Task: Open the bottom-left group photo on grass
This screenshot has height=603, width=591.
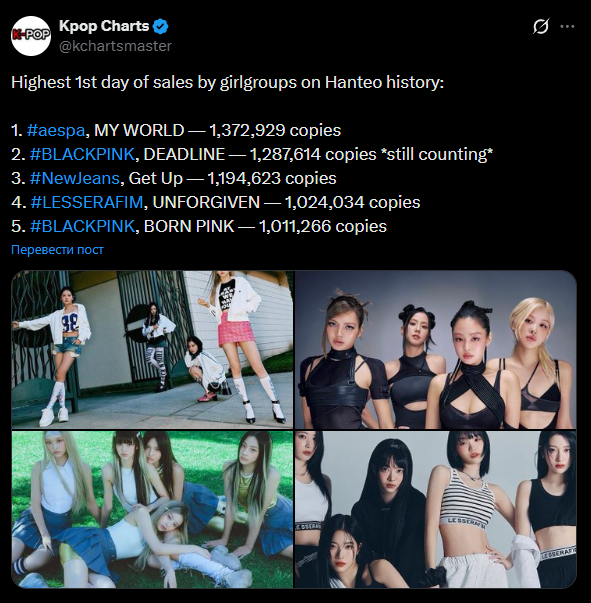Action: click(152, 509)
